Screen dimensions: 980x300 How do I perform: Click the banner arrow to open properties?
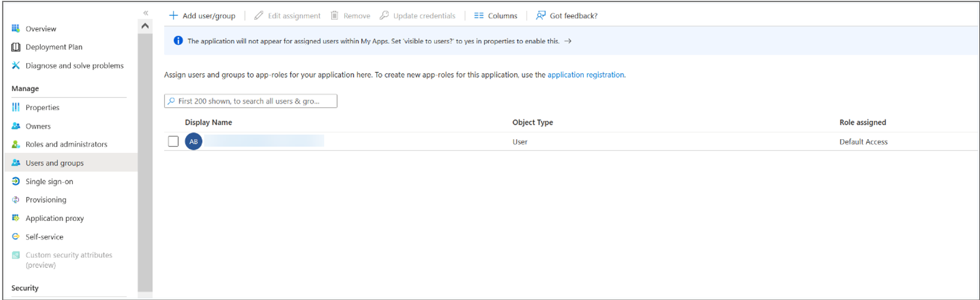click(x=567, y=41)
